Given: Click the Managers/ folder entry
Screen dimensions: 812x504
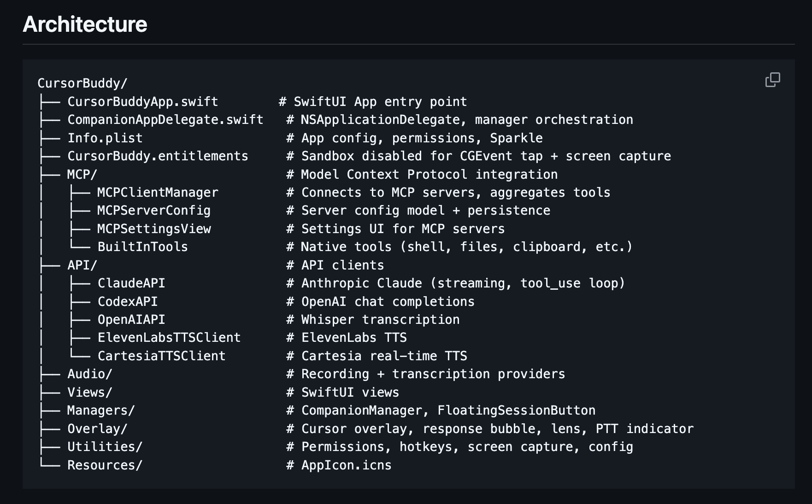Looking at the screenshot, I should coord(101,410).
